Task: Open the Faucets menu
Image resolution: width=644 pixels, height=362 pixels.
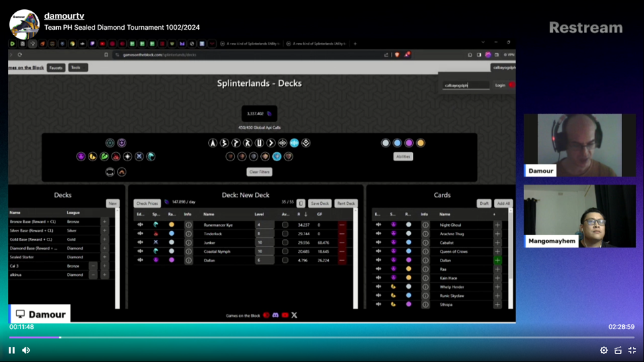Action: pyautogui.click(x=56, y=68)
